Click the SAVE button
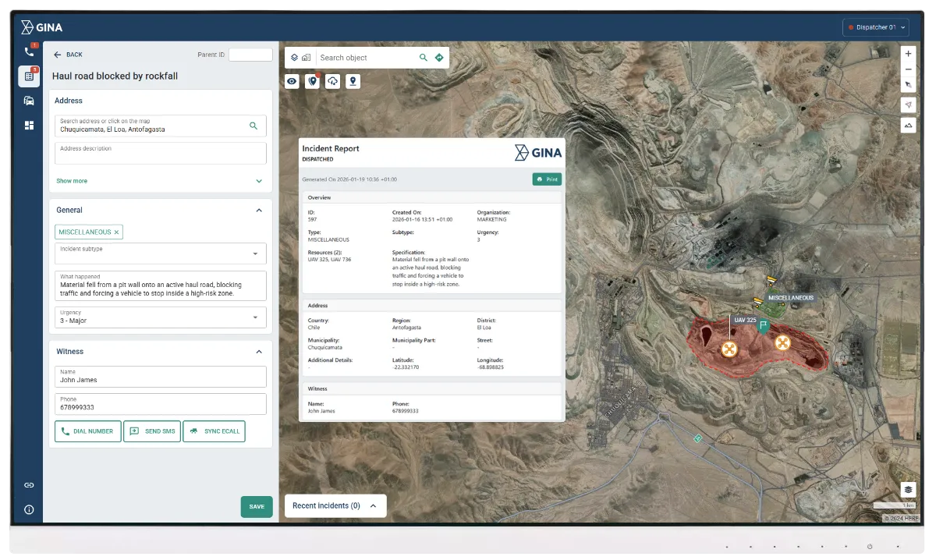 [257, 506]
